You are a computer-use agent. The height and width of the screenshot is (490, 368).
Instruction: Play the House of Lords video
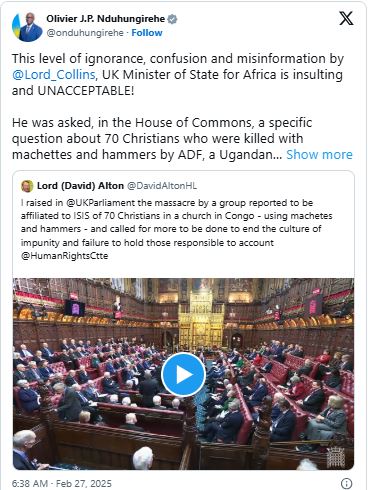point(183,374)
